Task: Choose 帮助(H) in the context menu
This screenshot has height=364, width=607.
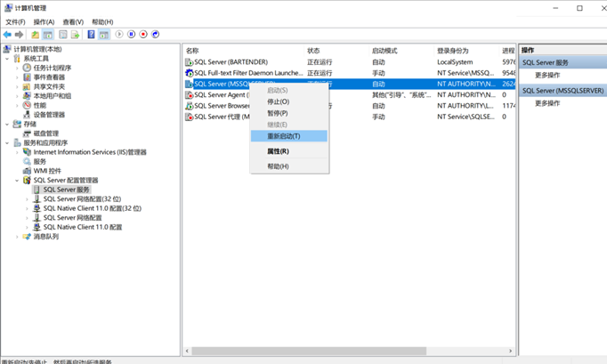Action: (289, 166)
